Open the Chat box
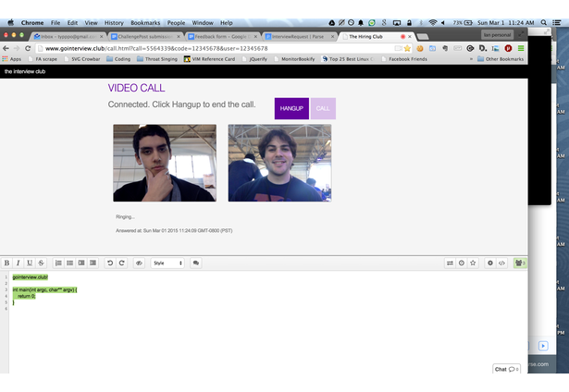 click(507, 369)
